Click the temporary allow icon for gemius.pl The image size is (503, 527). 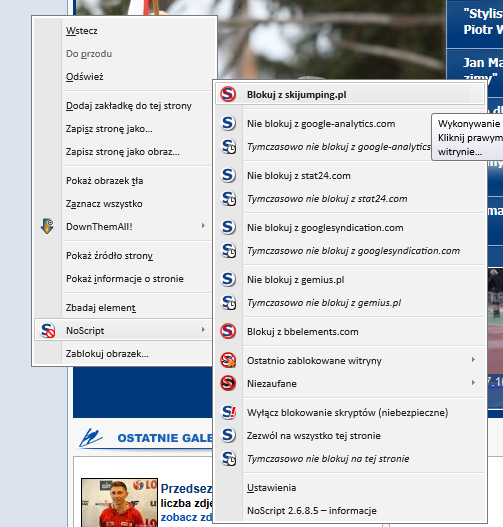click(x=228, y=302)
